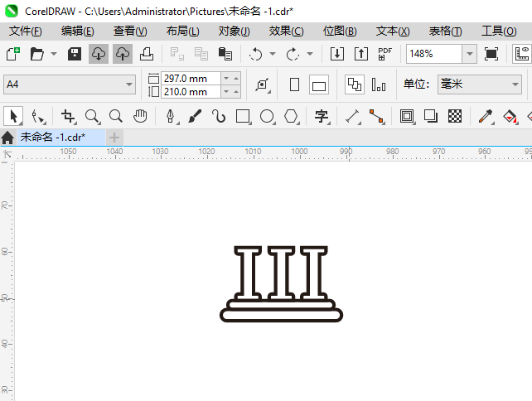This screenshot has width=532, height=401.
Task: Click the plus button for new document tab
Action: pyautogui.click(x=114, y=138)
